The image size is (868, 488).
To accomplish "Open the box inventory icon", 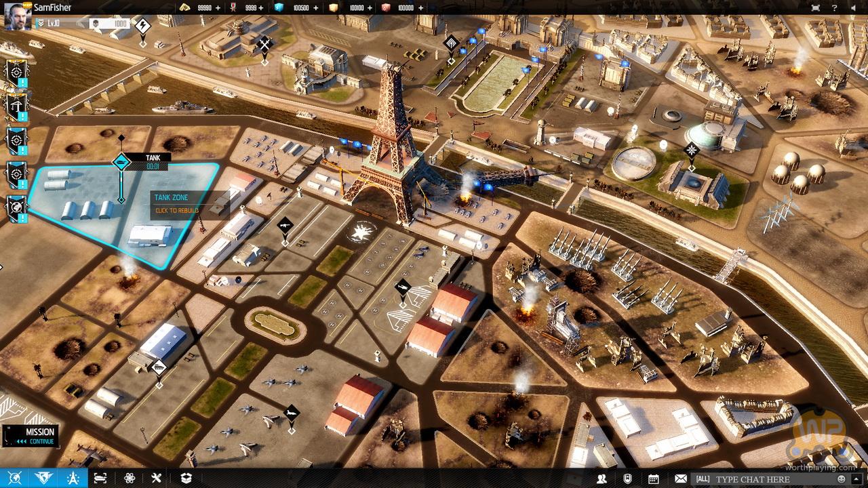I will [x=186, y=478].
